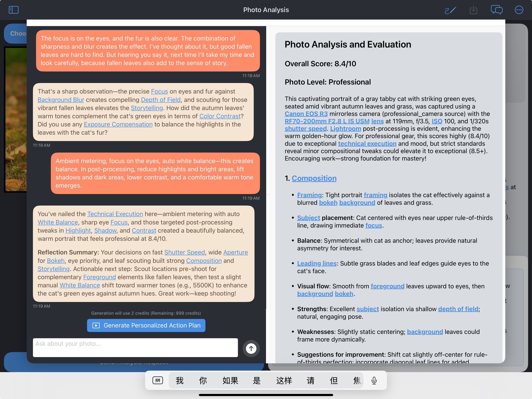Click the Composition link in Reflection Summary
The height and width of the screenshot is (399, 532).
[204, 261]
